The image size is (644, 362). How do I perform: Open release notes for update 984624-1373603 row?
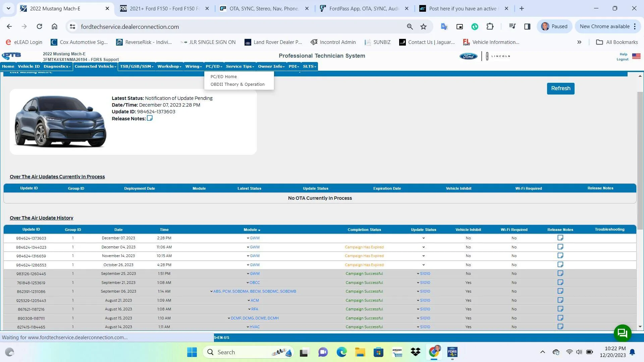click(560, 238)
